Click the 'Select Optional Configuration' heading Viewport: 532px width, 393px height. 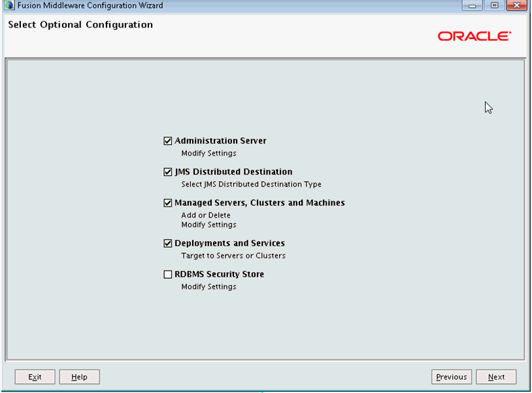click(80, 25)
